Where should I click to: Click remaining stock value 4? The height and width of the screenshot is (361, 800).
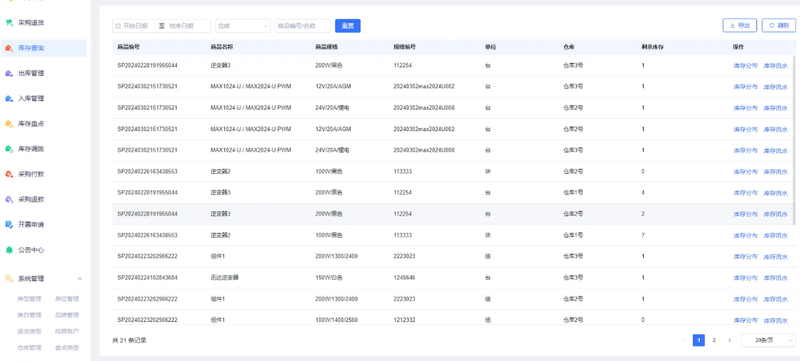click(643, 193)
